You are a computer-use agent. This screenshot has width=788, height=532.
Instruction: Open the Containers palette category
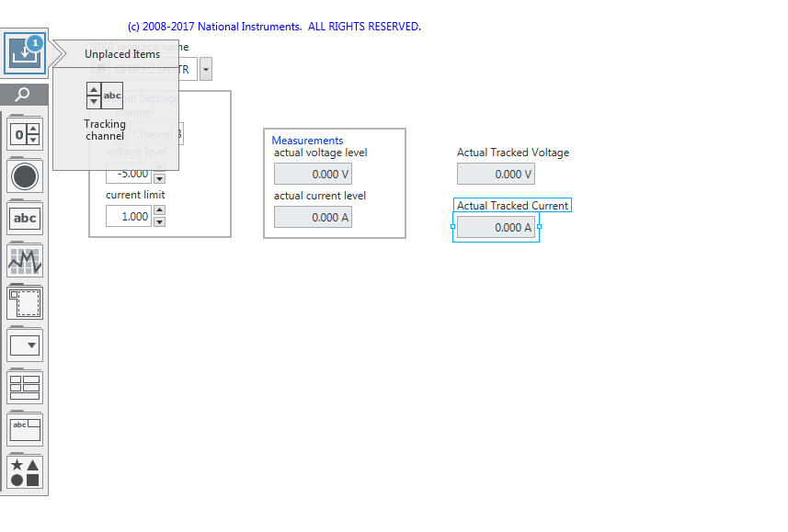[x=25, y=302]
